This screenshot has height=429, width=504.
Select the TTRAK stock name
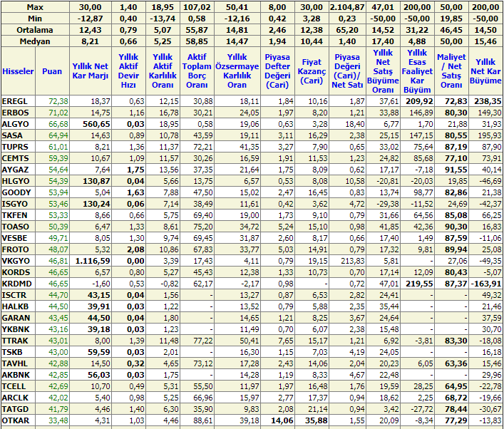tap(15, 341)
